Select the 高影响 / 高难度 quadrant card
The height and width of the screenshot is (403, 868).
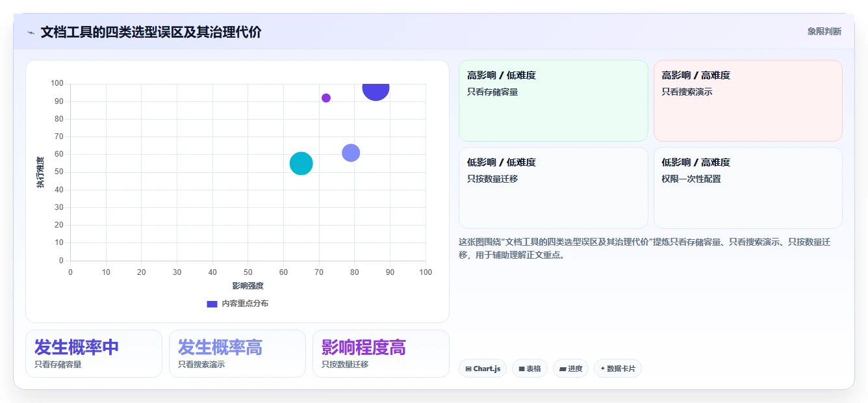[x=748, y=101]
